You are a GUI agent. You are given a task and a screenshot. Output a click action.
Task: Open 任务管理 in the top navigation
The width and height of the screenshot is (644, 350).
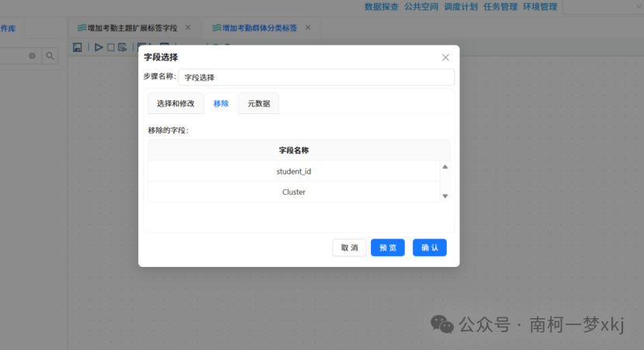pos(500,6)
